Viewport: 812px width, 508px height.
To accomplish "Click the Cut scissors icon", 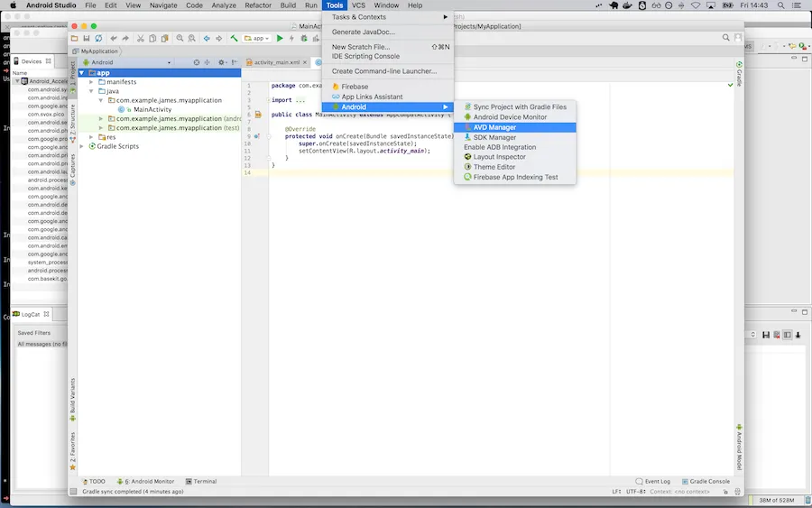I will (x=141, y=38).
